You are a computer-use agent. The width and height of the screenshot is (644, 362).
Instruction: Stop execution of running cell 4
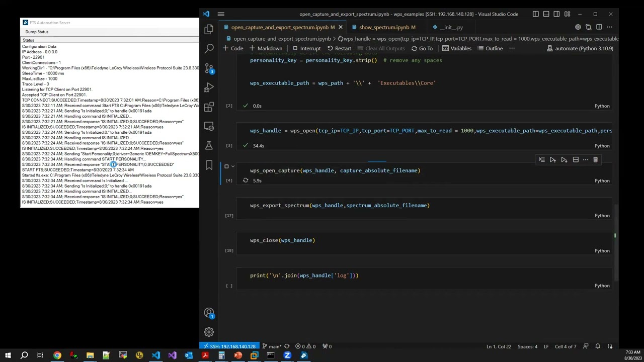coord(226,166)
